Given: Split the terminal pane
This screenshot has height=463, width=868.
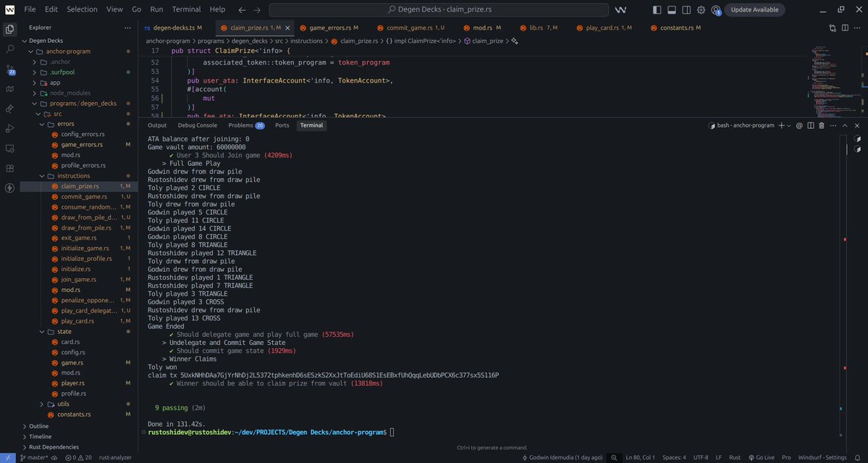Looking at the screenshot, I should coord(810,126).
